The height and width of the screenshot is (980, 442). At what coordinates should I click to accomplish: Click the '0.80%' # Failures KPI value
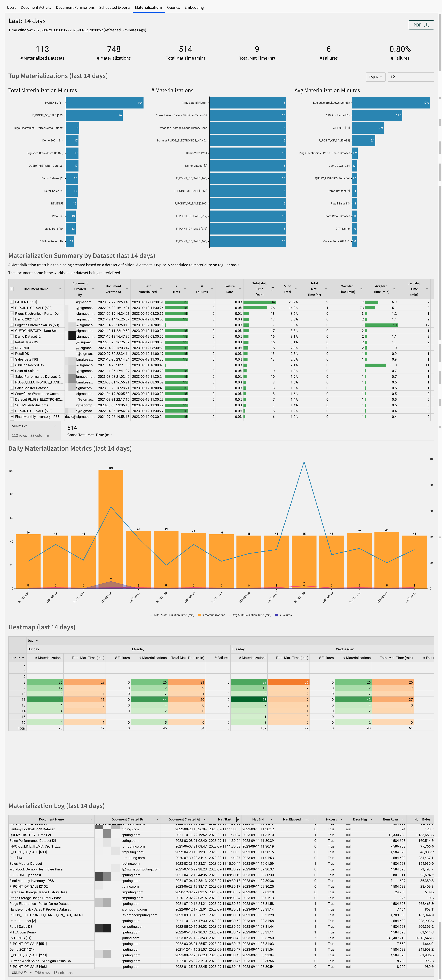pos(400,49)
